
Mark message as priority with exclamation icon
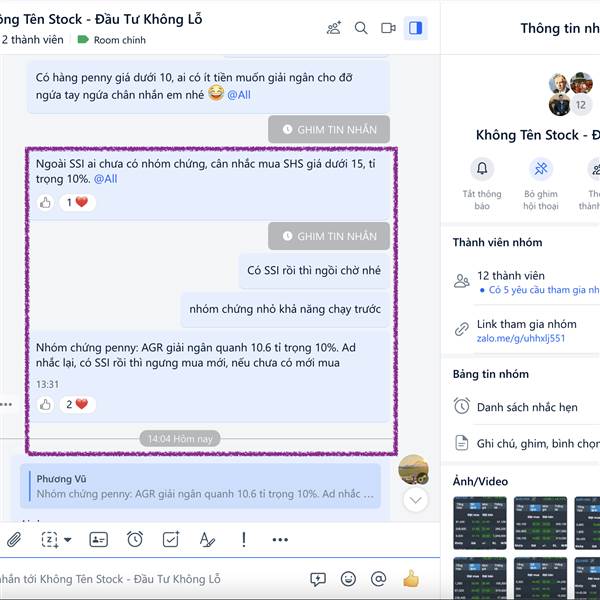coord(244,539)
